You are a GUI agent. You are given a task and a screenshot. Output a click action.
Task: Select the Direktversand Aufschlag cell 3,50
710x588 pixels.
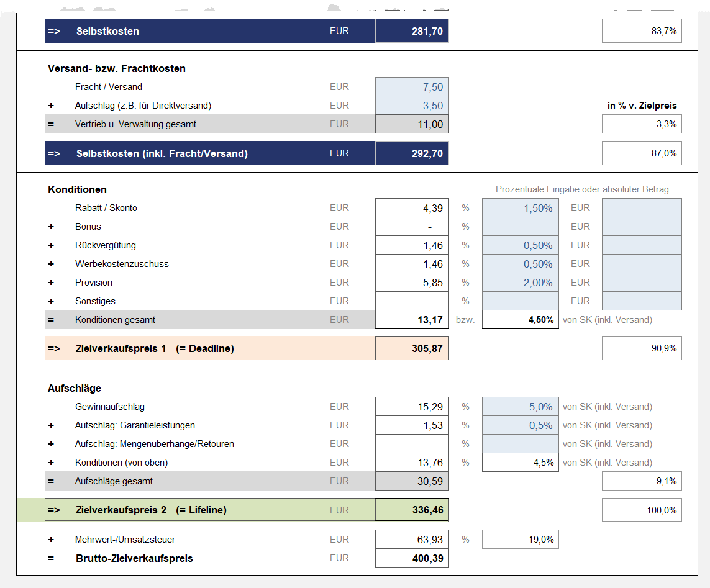[x=412, y=106]
